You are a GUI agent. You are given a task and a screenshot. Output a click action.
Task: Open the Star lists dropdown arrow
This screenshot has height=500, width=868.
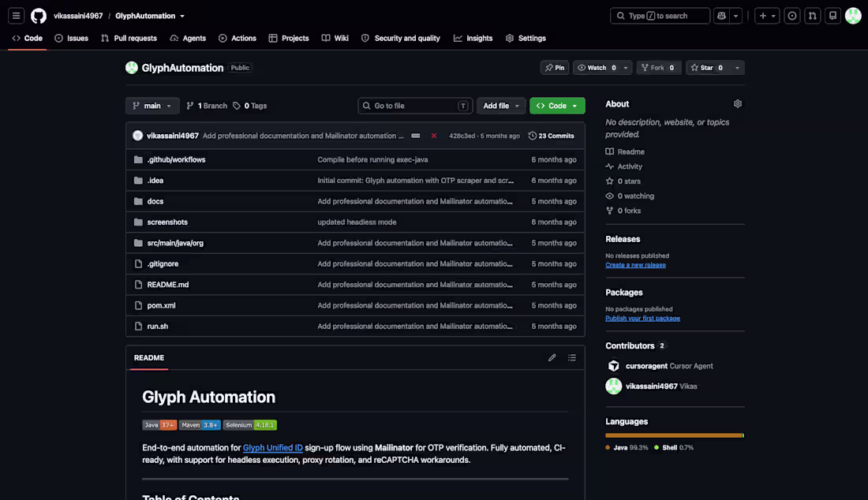737,68
